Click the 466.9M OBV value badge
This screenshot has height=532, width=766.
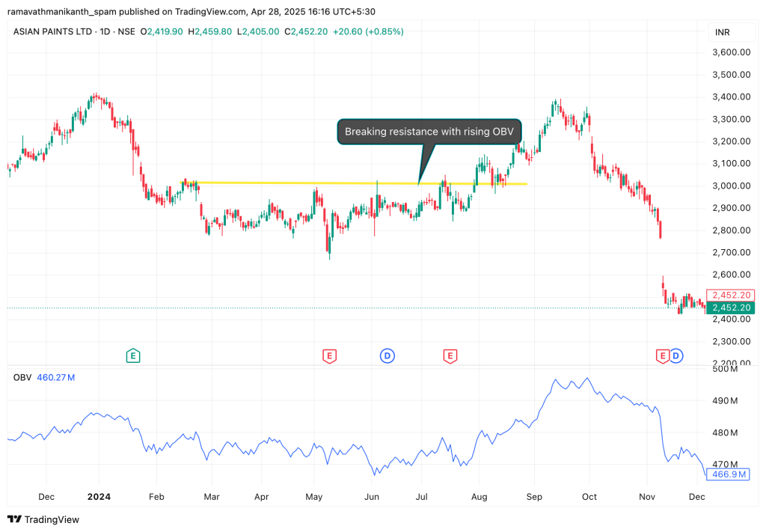729,474
